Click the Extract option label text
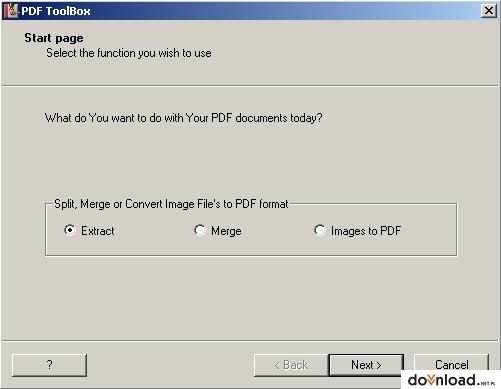Screen dimensions: 501x389 coord(98,231)
